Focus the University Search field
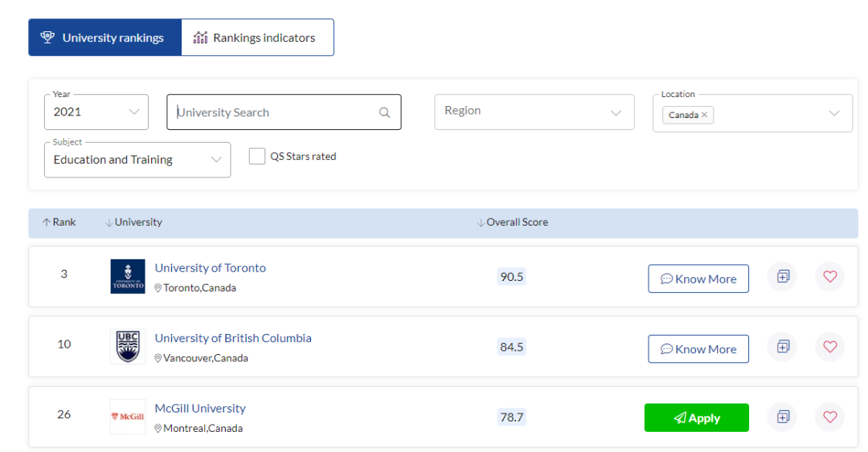Screen dimensions: 868x452 (273, 112)
